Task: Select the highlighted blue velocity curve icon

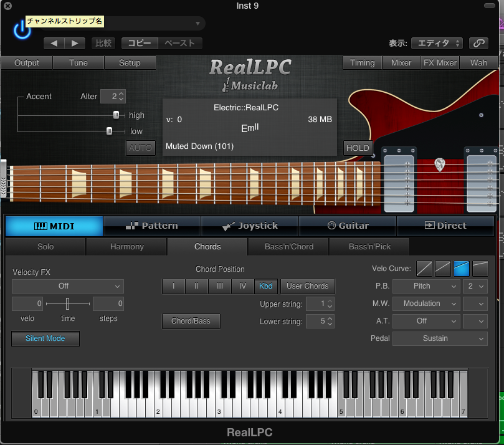Action: coord(461,269)
